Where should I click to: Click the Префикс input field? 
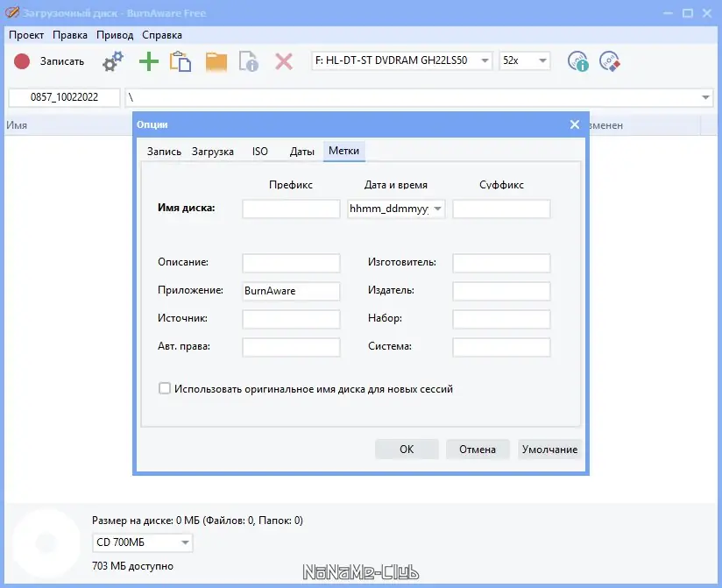[291, 209]
